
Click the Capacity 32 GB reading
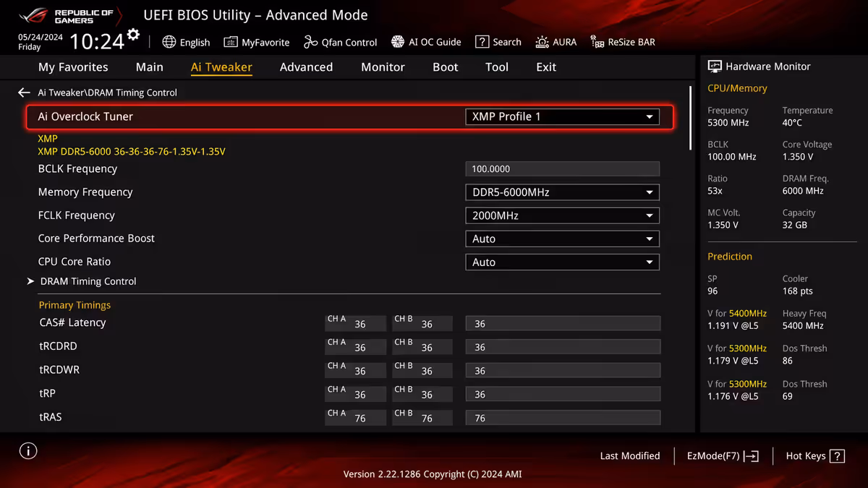tap(799, 219)
